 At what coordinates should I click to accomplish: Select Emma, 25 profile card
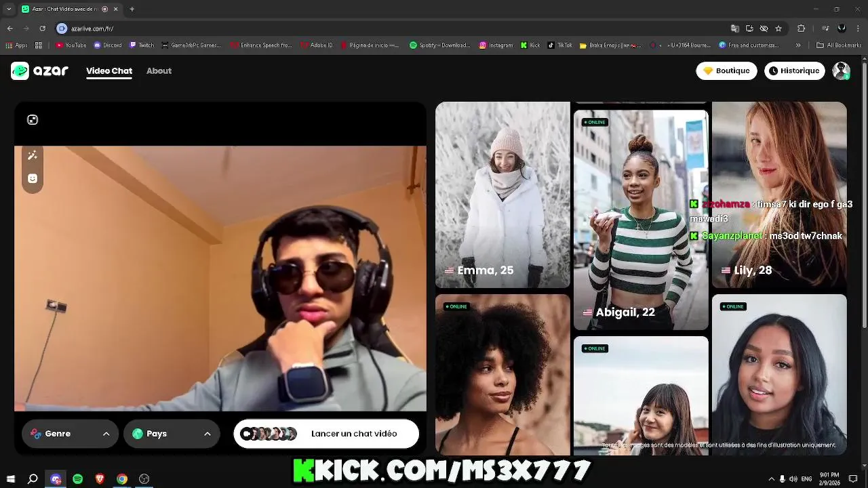[x=502, y=195]
